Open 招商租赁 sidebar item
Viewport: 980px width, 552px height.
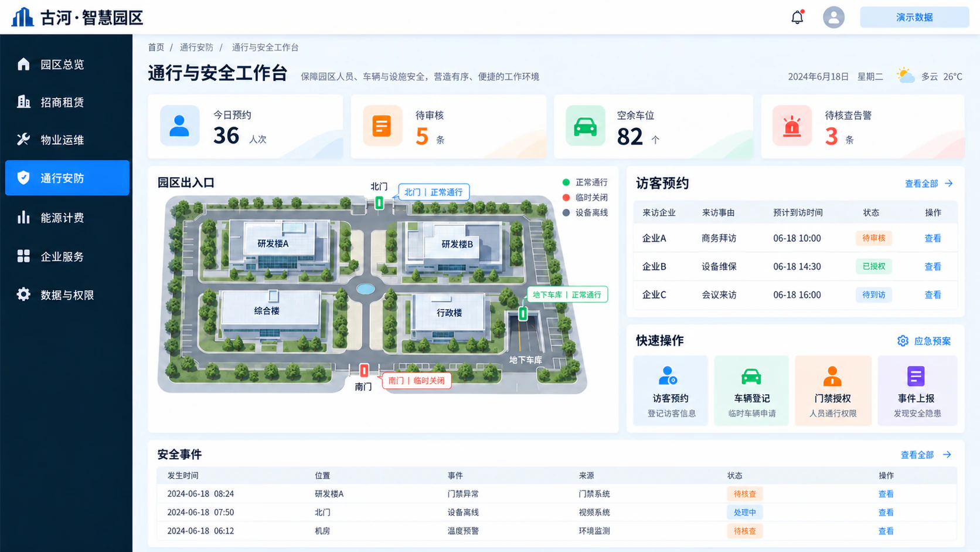pos(67,102)
